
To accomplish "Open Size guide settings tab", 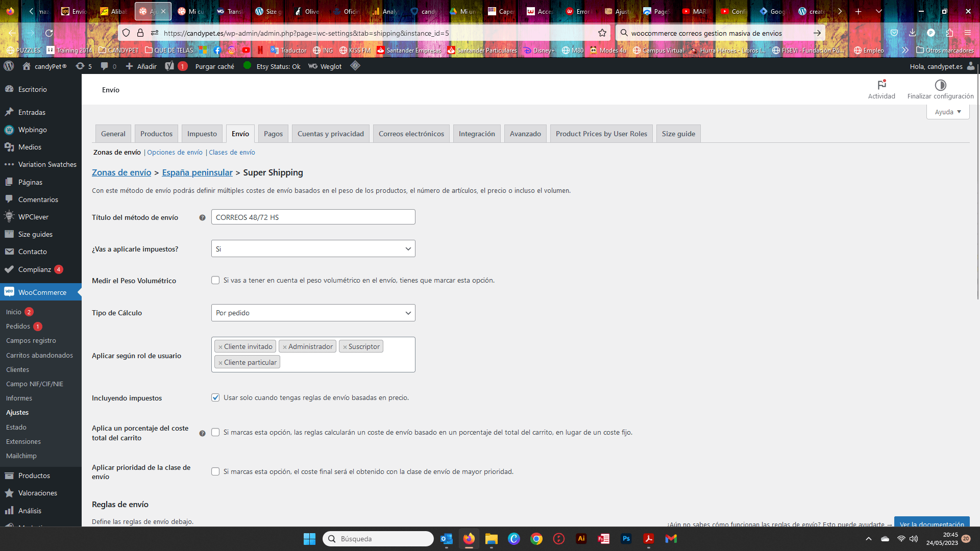I will (x=678, y=134).
